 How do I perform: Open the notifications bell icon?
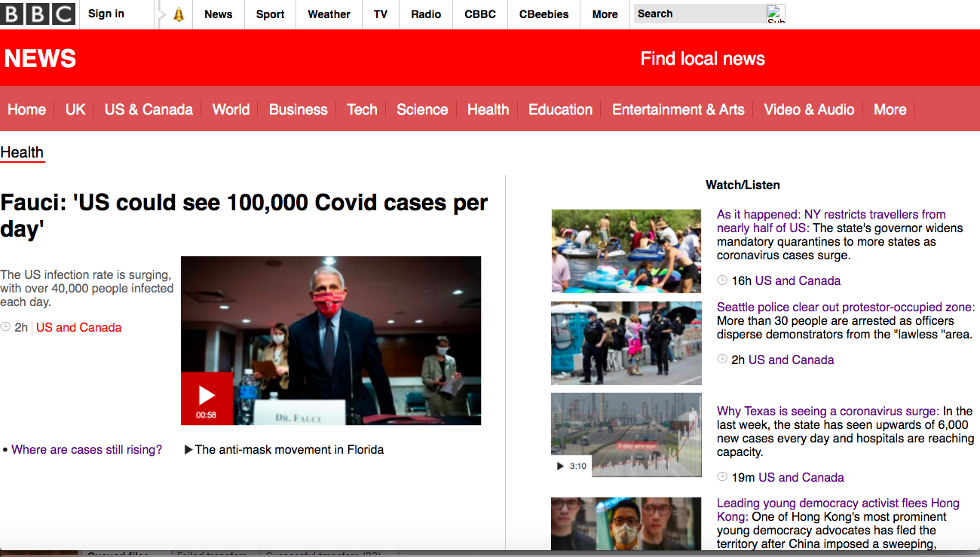coord(179,14)
